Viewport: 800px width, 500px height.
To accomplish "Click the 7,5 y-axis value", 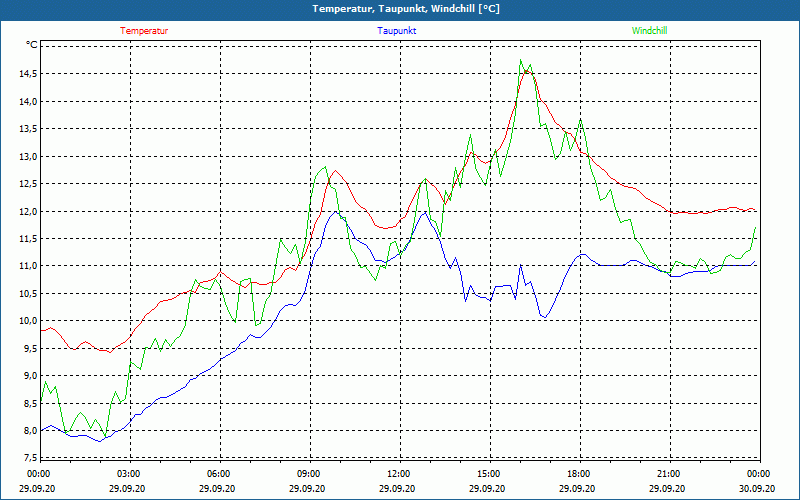I will 30,457.
